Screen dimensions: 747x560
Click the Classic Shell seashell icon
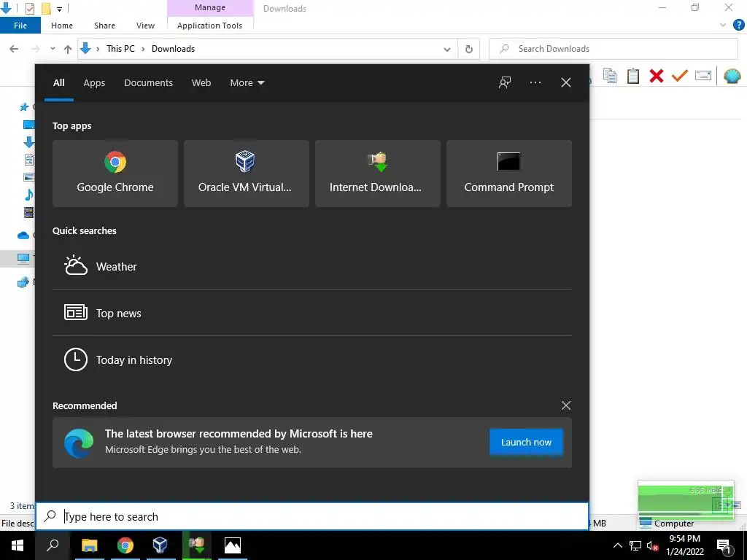[x=732, y=76]
